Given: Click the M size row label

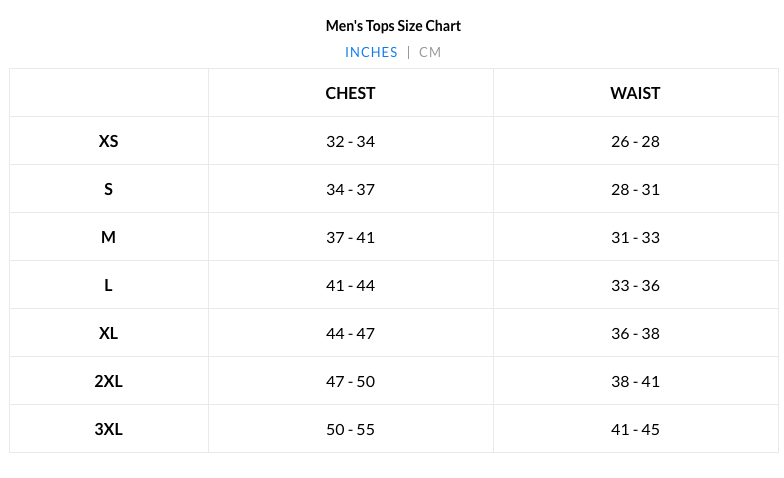Looking at the screenshot, I should (109, 237).
